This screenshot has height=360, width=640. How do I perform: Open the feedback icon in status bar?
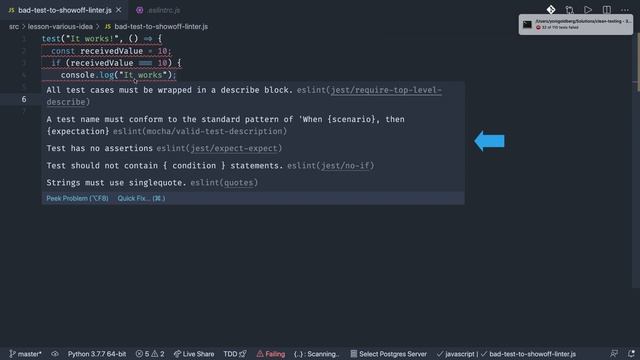click(613, 354)
